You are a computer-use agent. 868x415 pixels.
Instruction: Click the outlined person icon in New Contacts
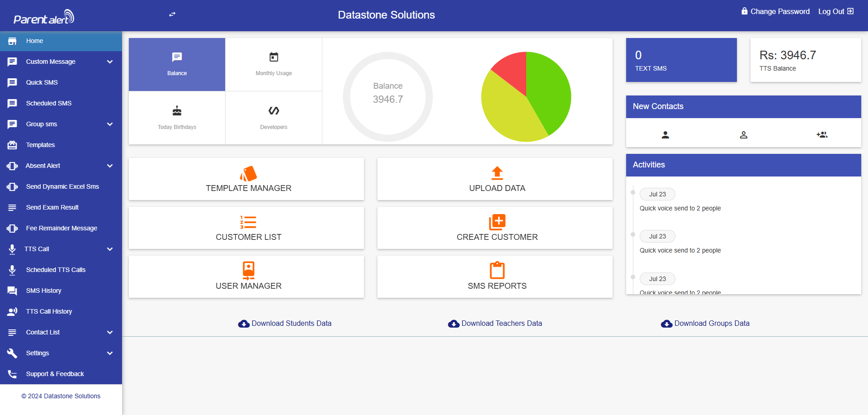coord(744,135)
